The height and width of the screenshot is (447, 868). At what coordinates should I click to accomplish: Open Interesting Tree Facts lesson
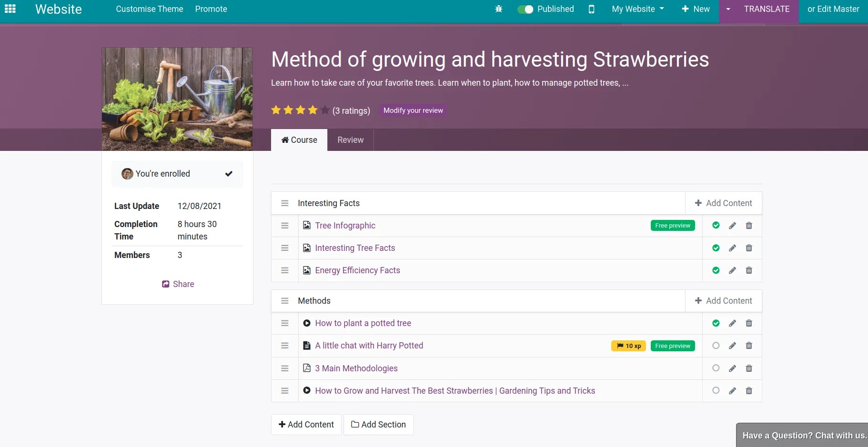coord(355,248)
